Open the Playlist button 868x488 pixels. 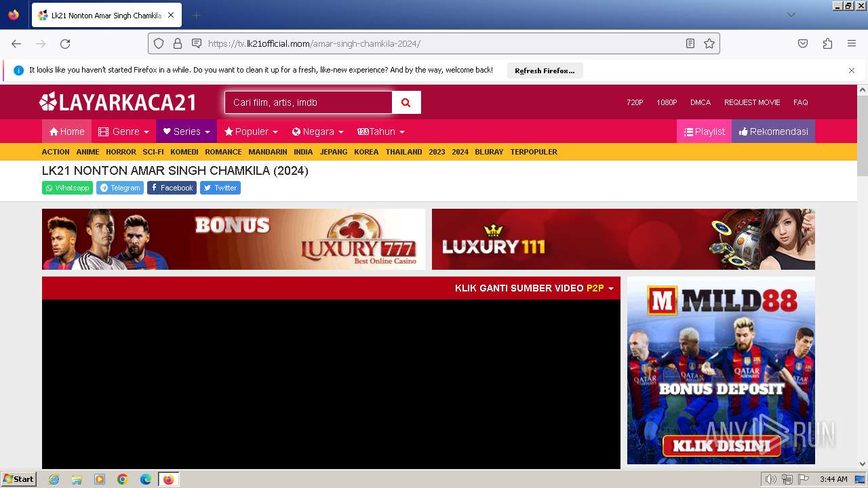pos(704,131)
